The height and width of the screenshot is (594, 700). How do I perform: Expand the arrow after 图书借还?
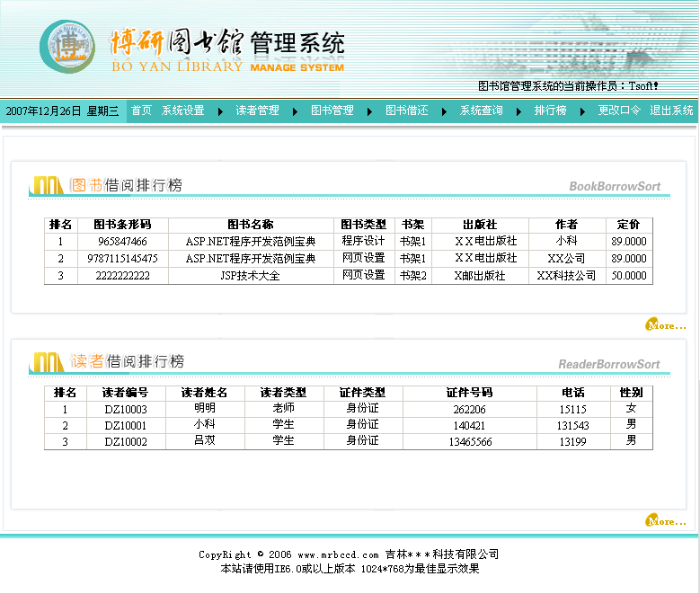(444, 111)
